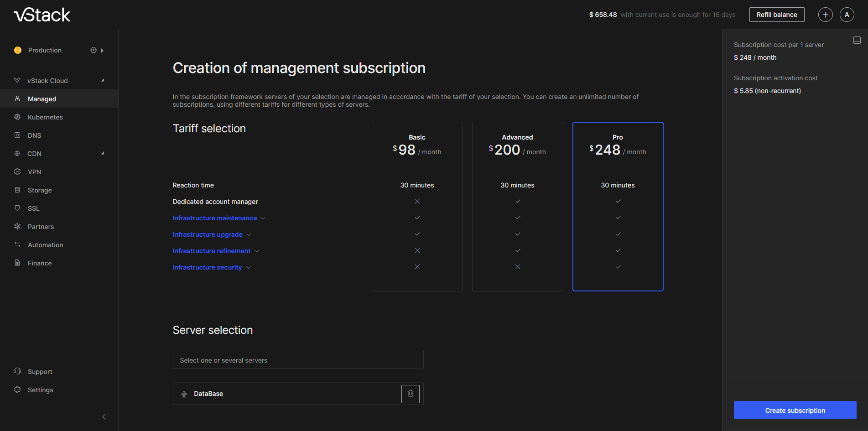Click the DataBase server name
Viewport: 868px width, 431px height.
(208, 394)
